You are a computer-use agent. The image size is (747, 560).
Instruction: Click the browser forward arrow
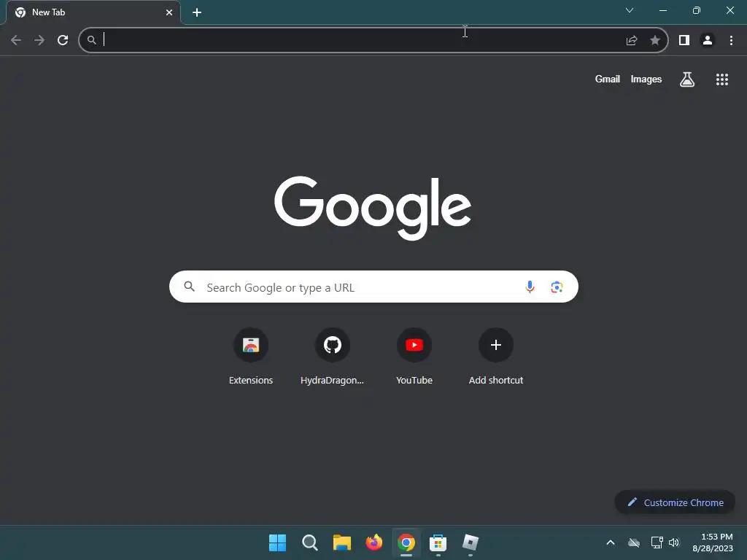39,40
